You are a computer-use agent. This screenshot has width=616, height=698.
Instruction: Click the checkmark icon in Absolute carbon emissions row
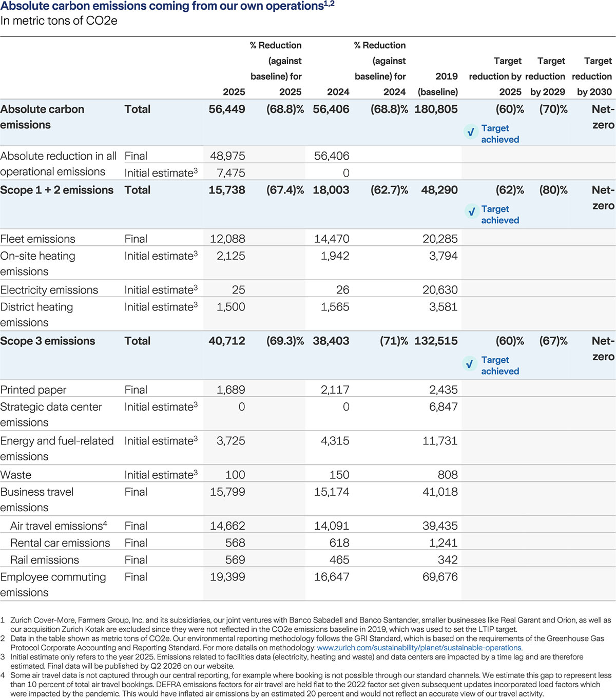pyautogui.click(x=470, y=132)
